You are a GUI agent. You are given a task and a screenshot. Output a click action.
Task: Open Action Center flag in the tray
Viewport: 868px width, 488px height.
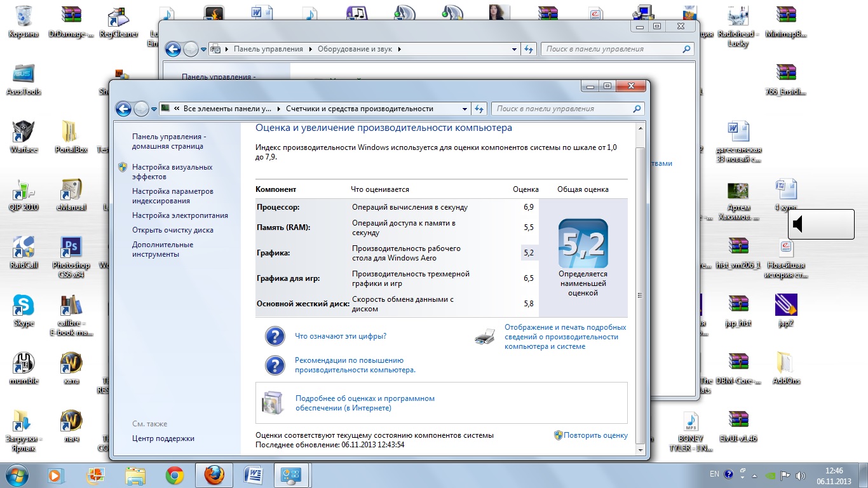[786, 474]
